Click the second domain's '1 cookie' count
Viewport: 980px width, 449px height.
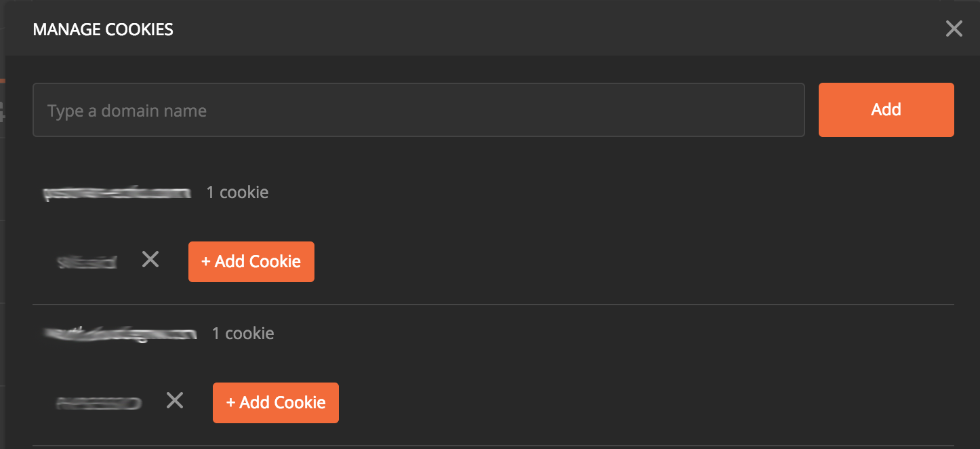click(243, 334)
